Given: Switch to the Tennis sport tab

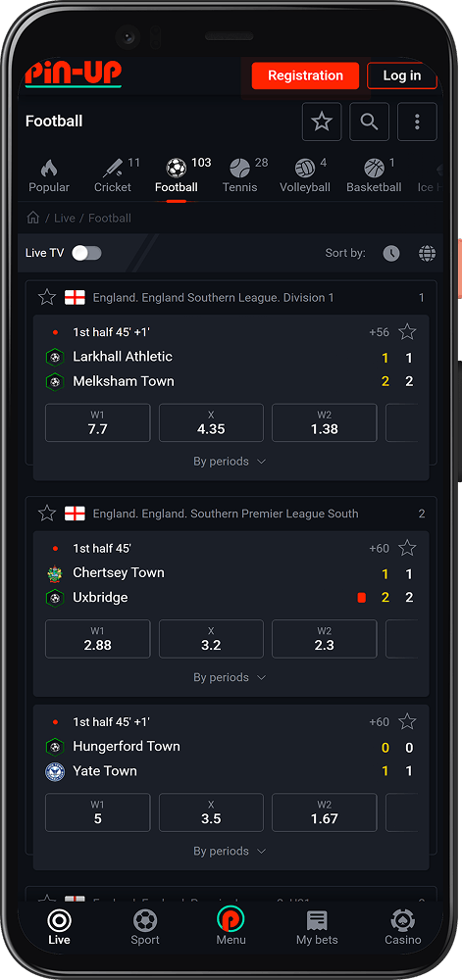Looking at the screenshot, I should pyautogui.click(x=240, y=175).
